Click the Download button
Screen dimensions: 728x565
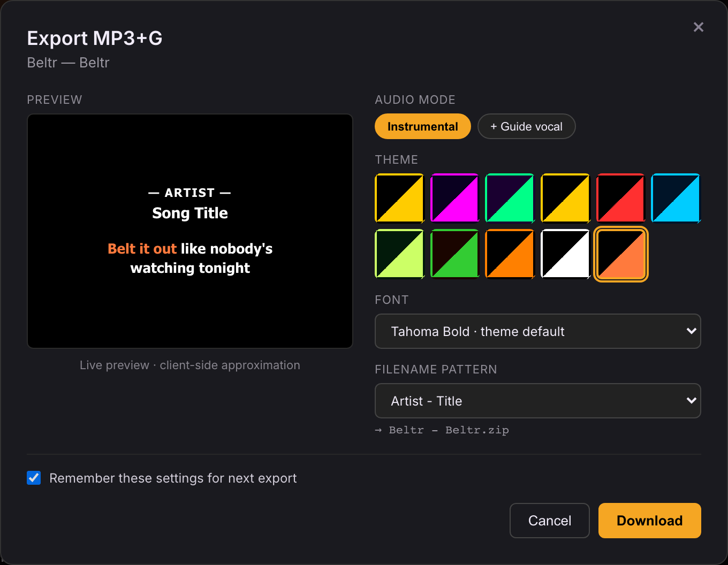649,521
